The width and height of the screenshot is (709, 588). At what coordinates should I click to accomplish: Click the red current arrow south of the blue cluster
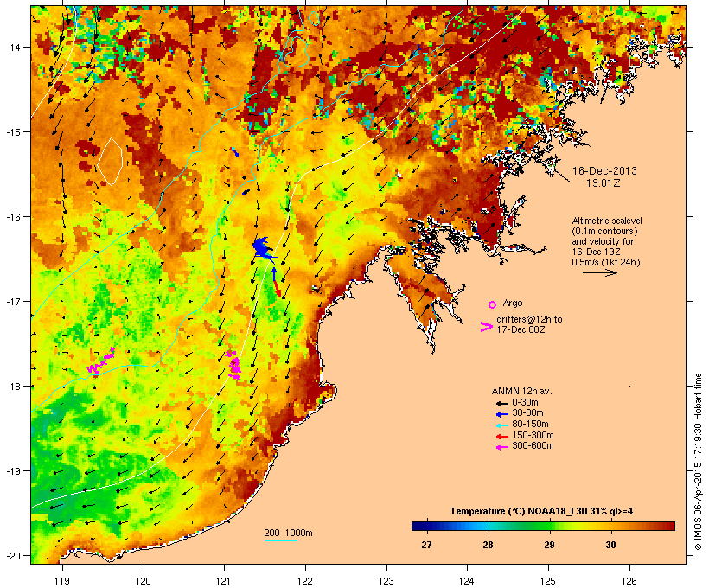(x=278, y=290)
